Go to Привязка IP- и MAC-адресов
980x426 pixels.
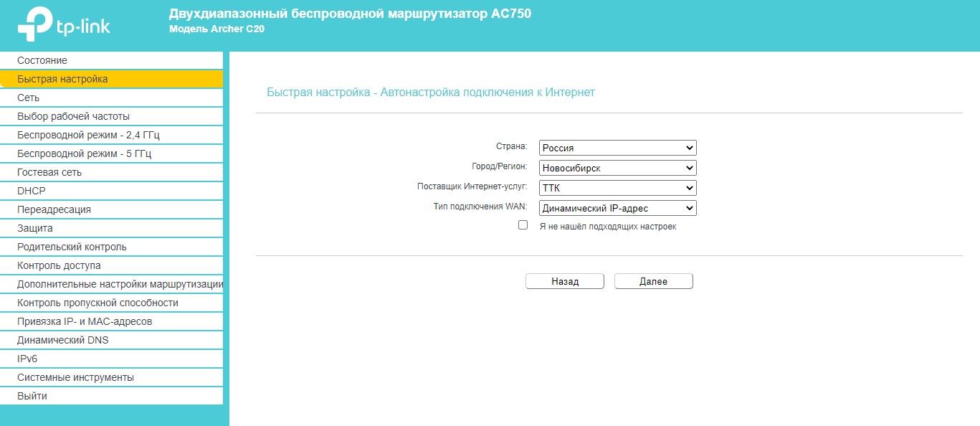pos(111,321)
